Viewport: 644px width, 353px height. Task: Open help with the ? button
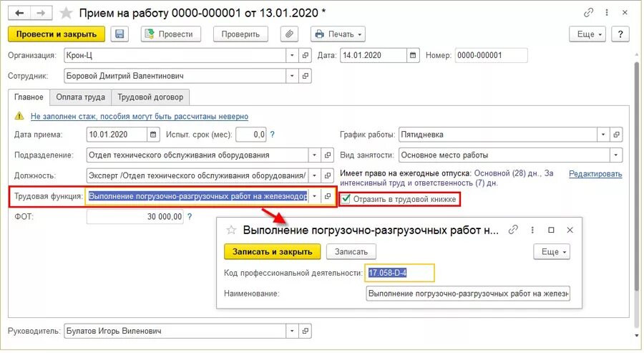coord(620,34)
